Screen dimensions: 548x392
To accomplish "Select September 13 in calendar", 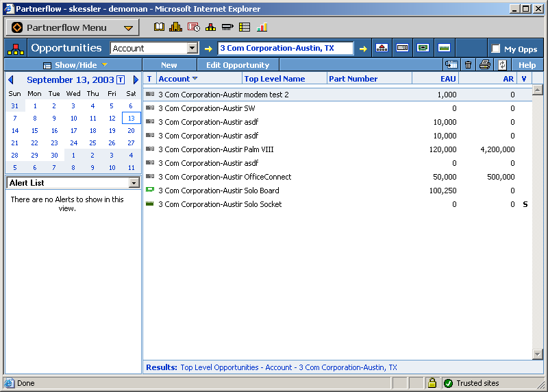I will pyautogui.click(x=132, y=118).
